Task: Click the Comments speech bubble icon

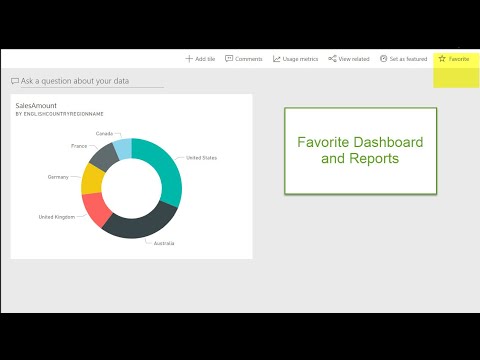Action: click(229, 59)
